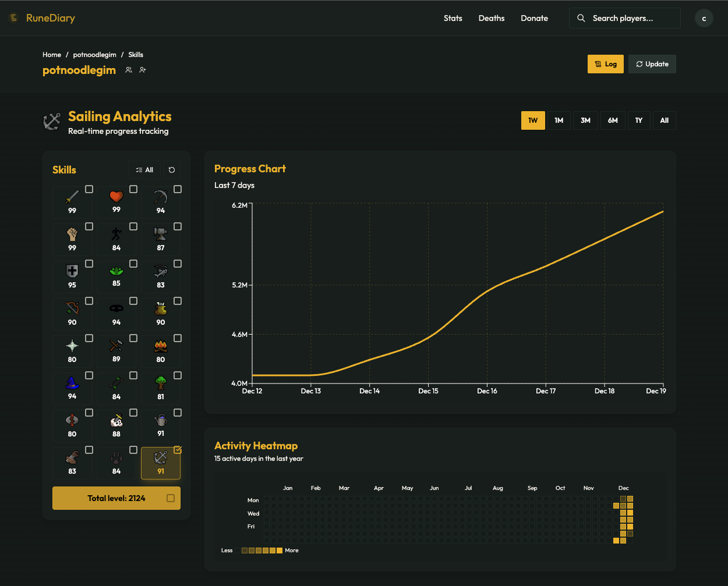Open the Deaths section in the navbar
This screenshot has height=586, width=728.
491,18
